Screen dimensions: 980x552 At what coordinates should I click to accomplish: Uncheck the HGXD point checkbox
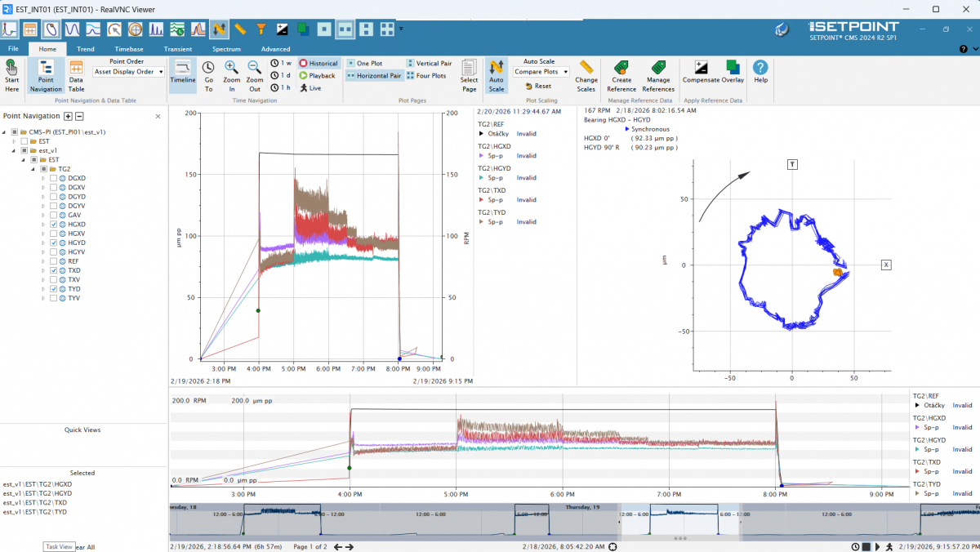click(x=54, y=224)
